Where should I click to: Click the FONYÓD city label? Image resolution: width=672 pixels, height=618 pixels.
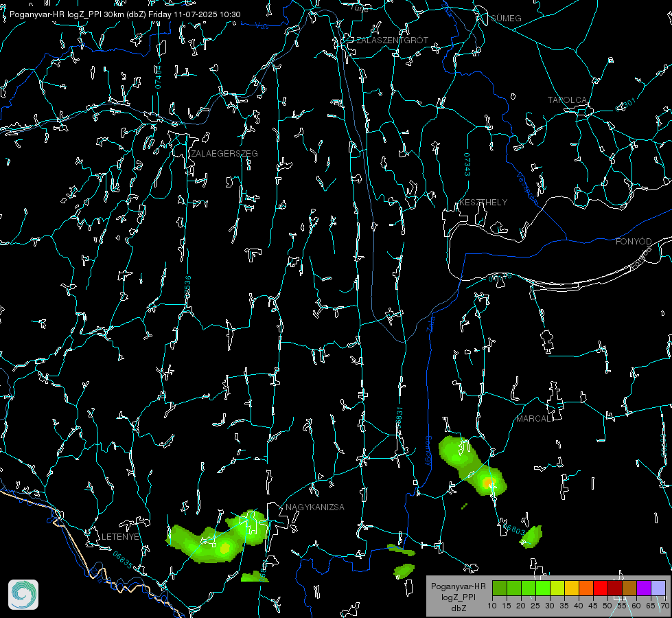pyautogui.click(x=634, y=242)
